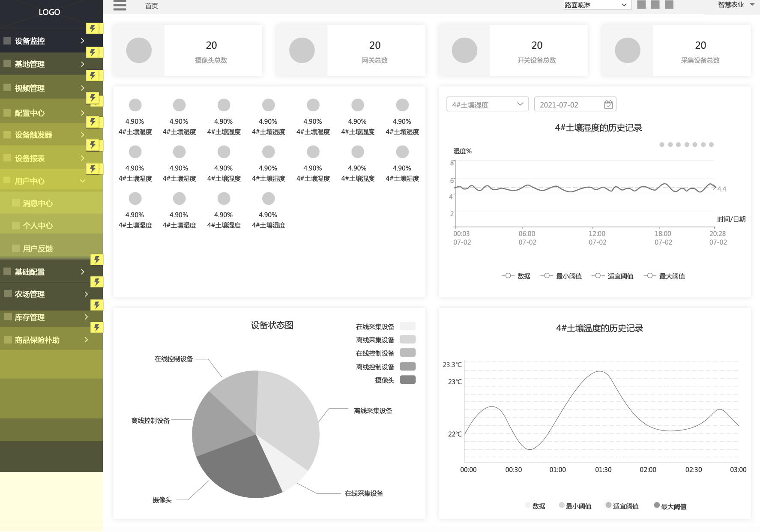Click the 在线采集设备 legend color swatch

click(x=407, y=326)
